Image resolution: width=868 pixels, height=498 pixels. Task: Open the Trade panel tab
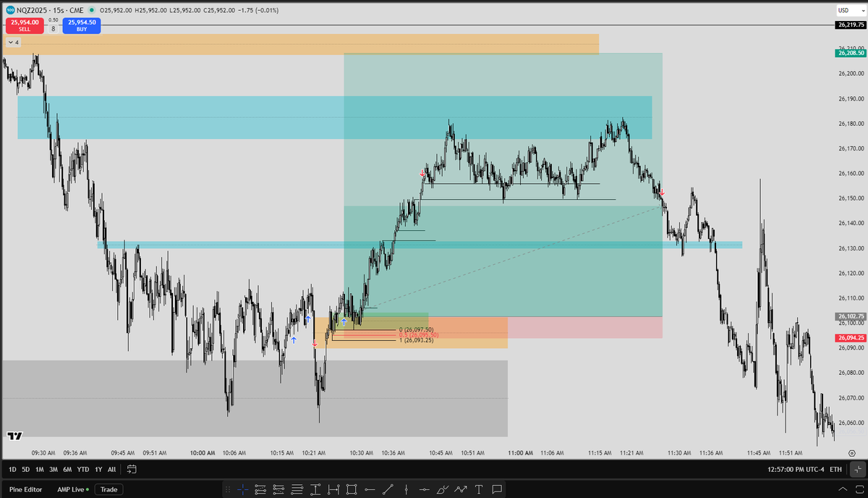click(109, 489)
